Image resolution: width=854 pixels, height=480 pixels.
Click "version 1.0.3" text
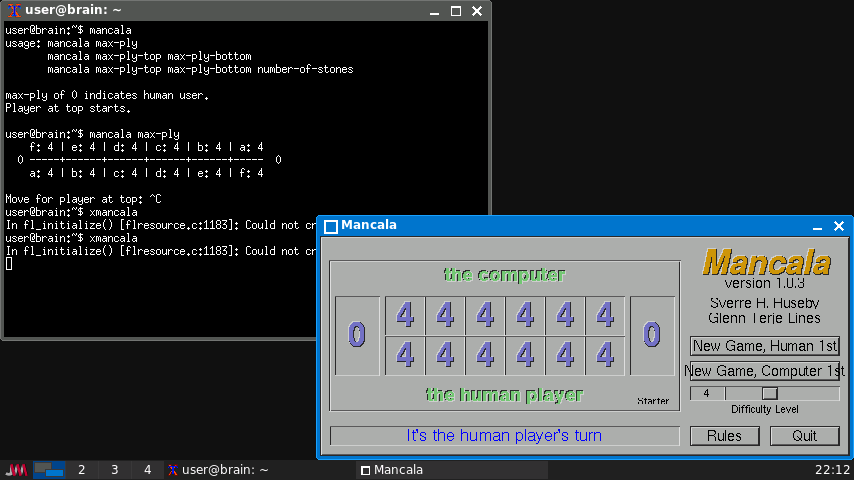point(765,283)
